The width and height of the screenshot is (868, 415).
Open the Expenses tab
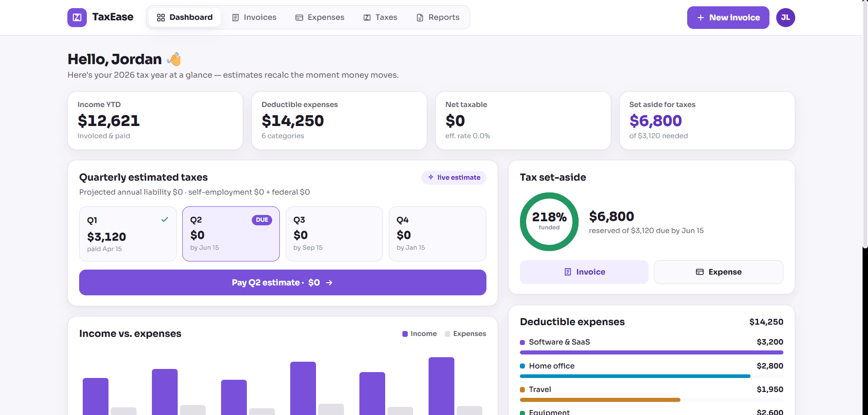coord(320,18)
